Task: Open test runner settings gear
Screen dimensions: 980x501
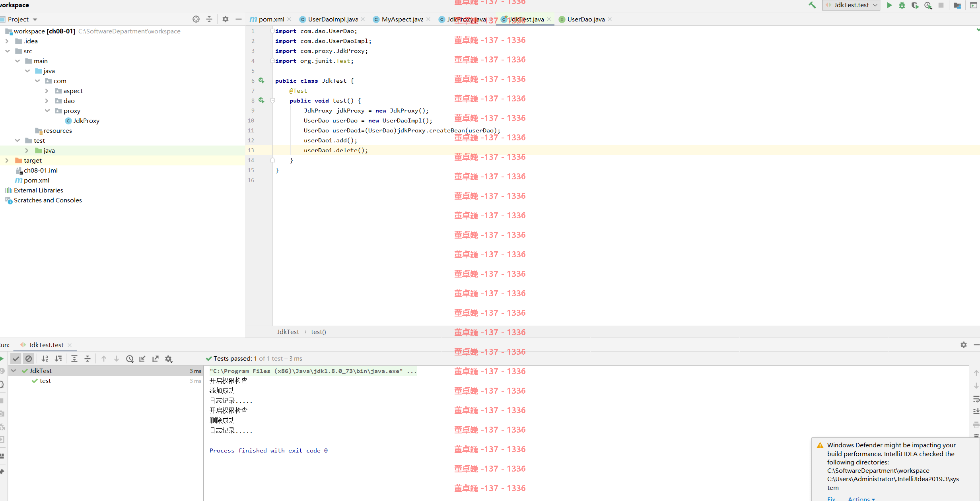Action: point(169,359)
